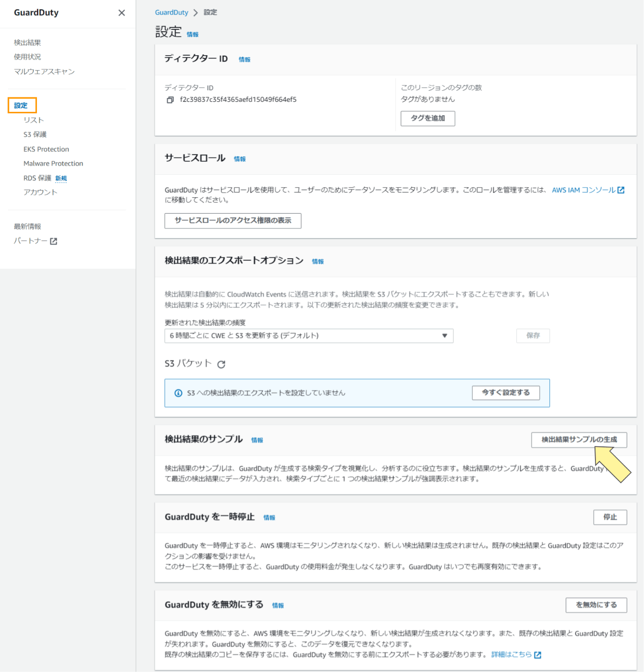Click the 設定 breadcrumb text

210,12
